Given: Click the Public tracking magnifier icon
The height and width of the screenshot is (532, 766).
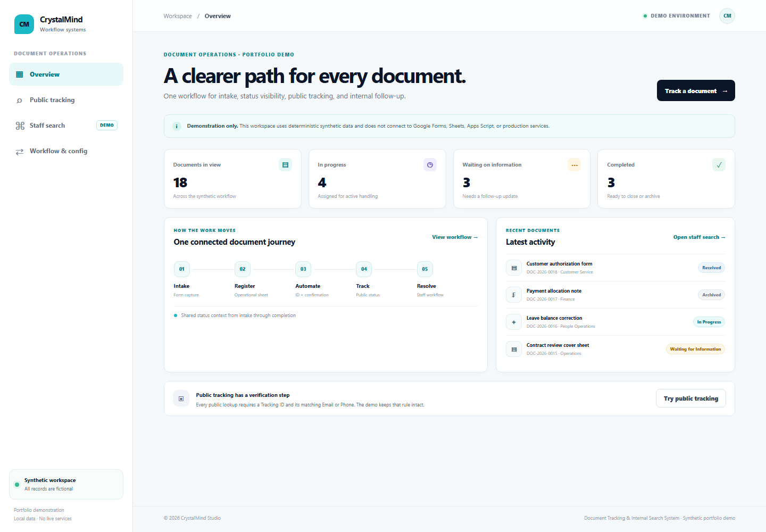Looking at the screenshot, I should point(20,100).
